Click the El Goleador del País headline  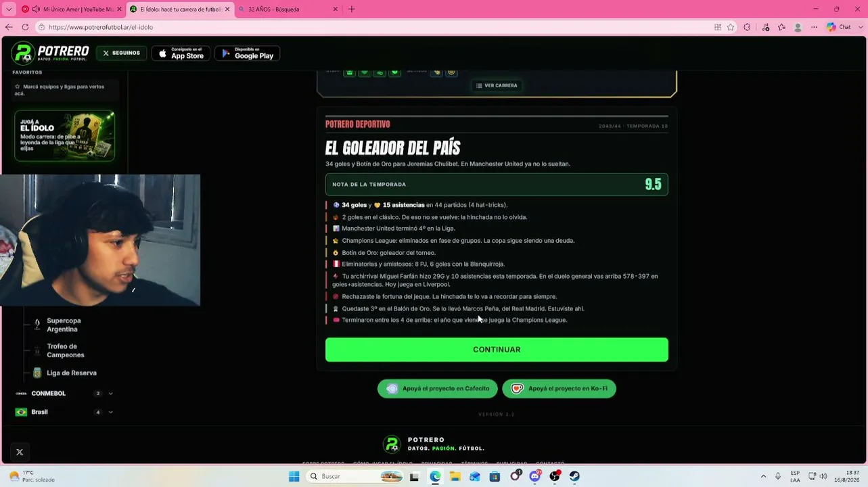(x=392, y=148)
